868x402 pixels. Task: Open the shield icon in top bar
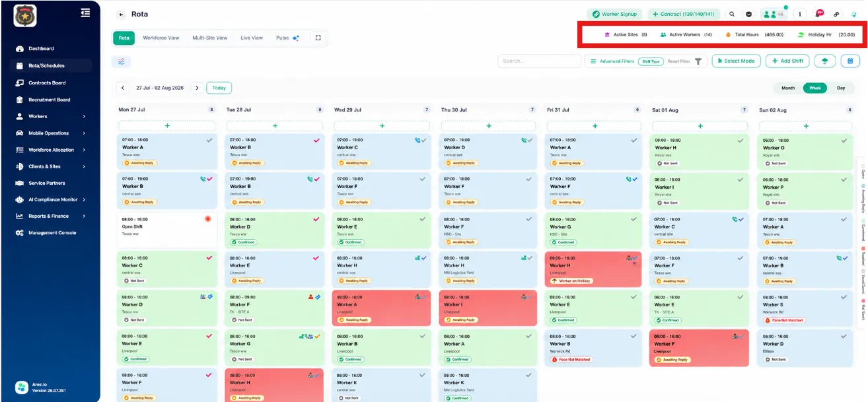click(x=749, y=14)
